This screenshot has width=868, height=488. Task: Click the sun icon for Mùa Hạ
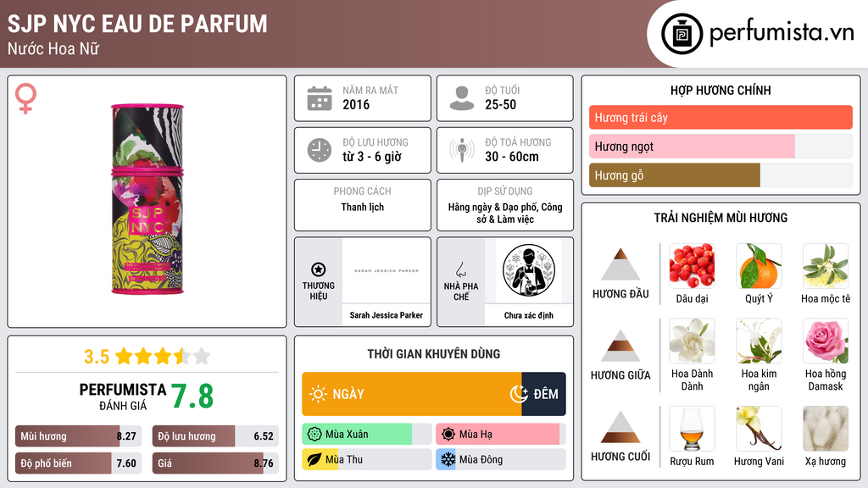448,435
